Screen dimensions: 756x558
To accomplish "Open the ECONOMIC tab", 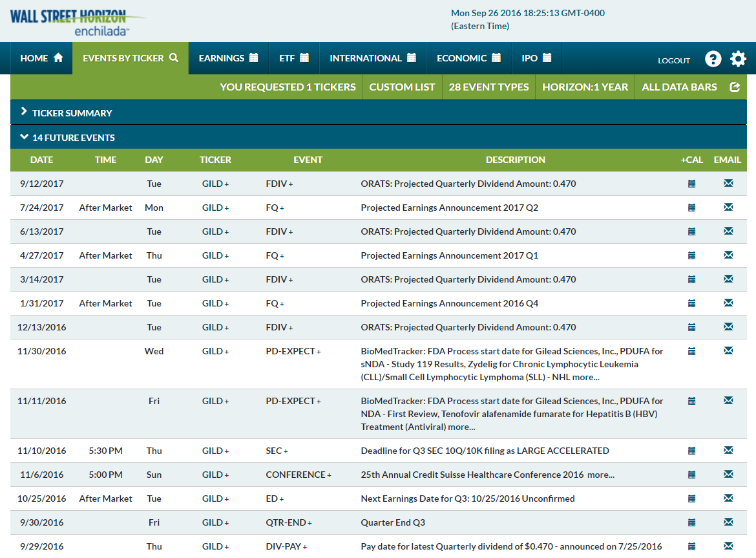I will coord(468,58).
